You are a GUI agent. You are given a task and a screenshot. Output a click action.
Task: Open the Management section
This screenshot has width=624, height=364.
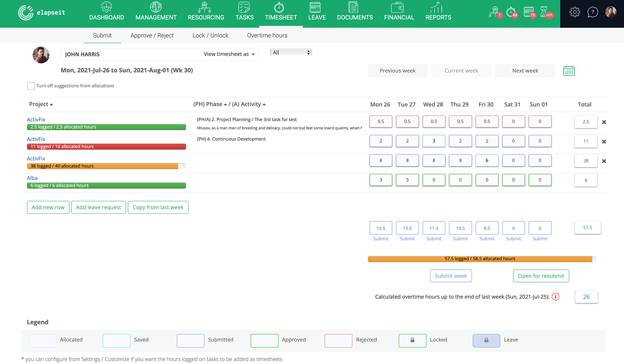click(156, 11)
